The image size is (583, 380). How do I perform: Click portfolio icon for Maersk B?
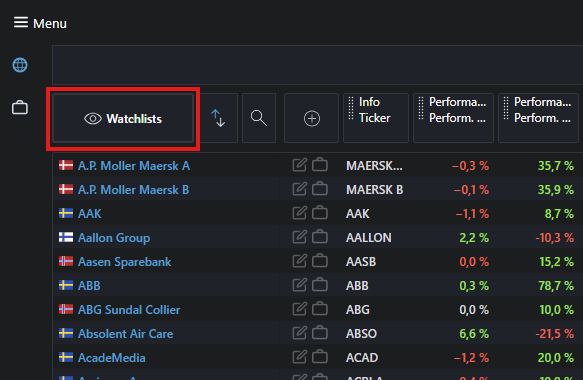320,189
